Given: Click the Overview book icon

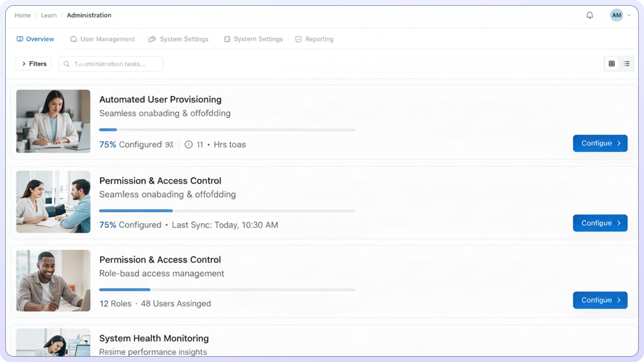Looking at the screenshot, I should pos(20,39).
